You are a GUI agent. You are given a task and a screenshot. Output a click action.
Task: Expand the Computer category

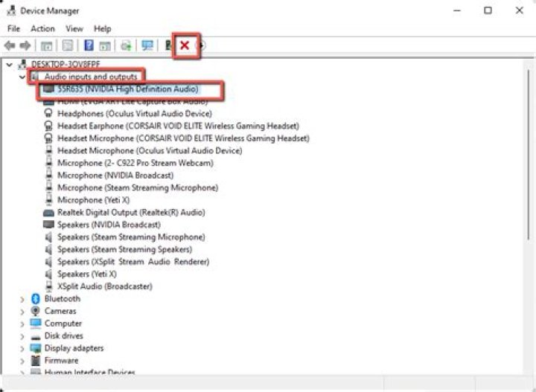point(22,324)
